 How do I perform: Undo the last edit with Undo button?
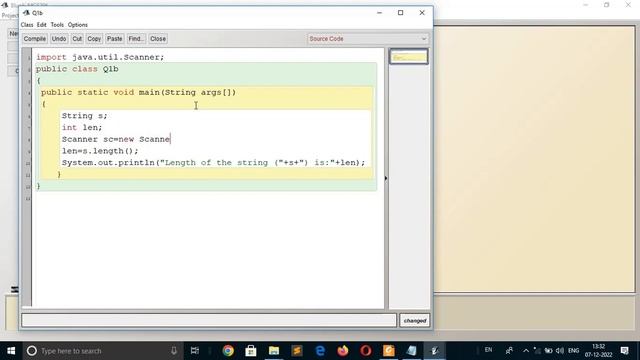[x=59, y=39]
